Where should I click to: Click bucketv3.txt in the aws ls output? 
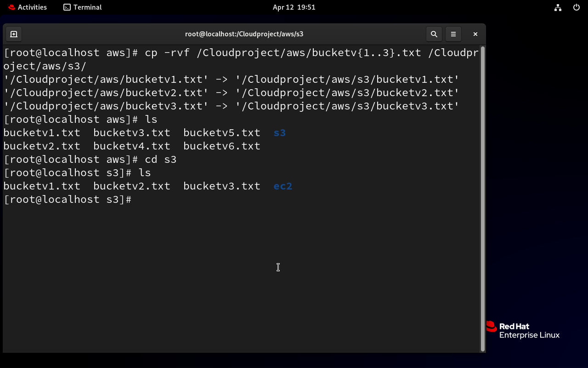pyautogui.click(x=132, y=133)
